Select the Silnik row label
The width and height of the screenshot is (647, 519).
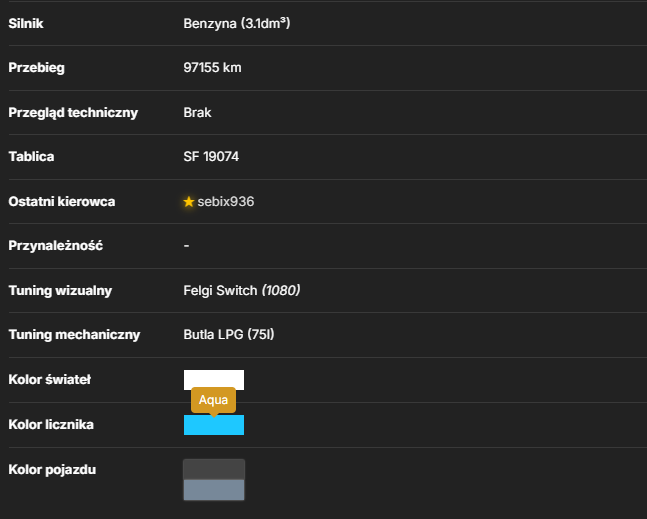click(26, 24)
